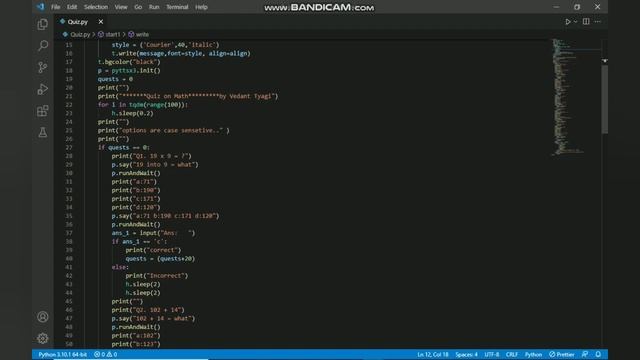The image size is (640, 360).
Task: Expand the run options dropdown arrow
Action: (576, 22)
